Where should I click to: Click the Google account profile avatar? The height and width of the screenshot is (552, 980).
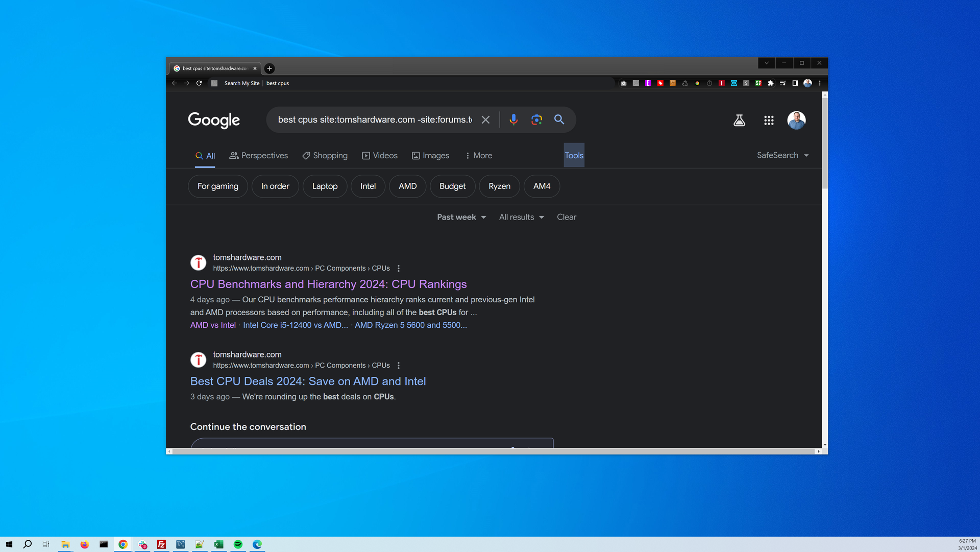797,120
